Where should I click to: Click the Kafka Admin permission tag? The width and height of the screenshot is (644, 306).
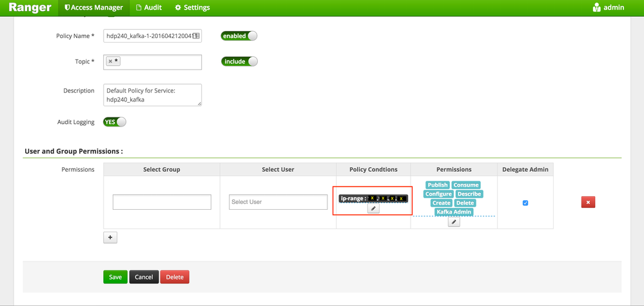click(x=454, y=212)
